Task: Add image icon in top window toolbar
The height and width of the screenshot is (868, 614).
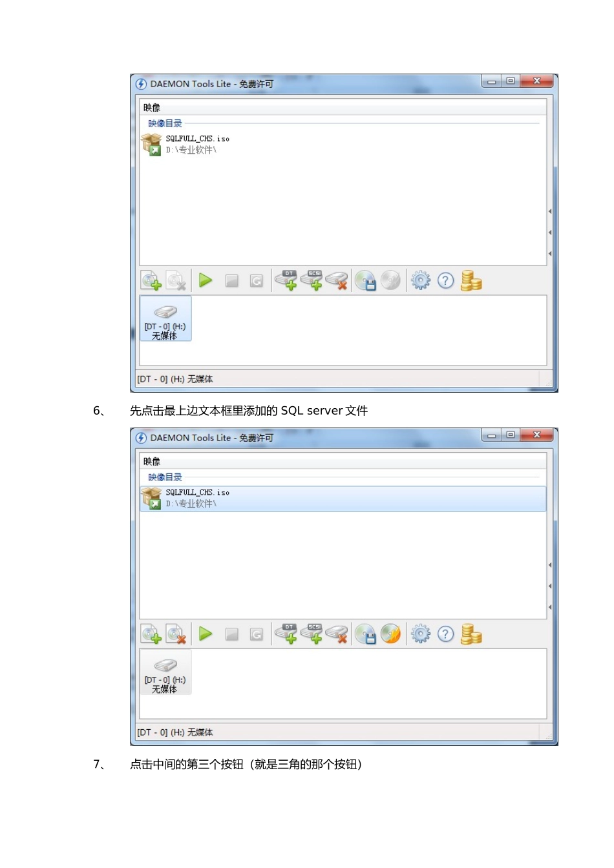Action: 151,281
